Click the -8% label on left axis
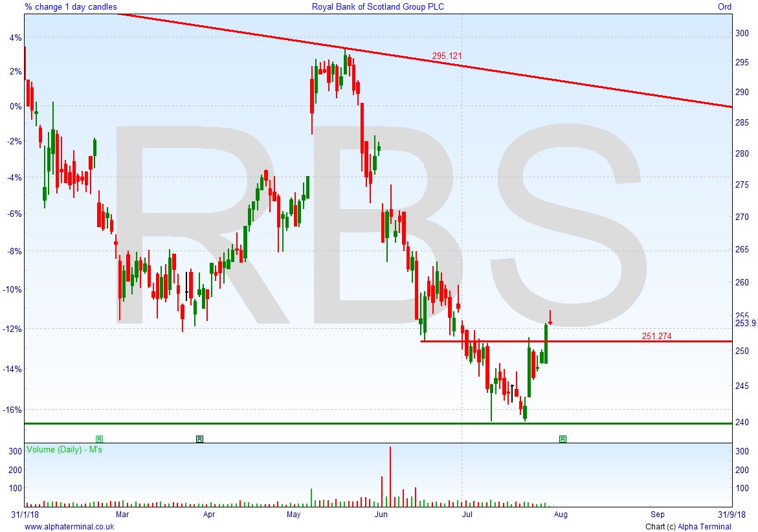 (x=14, y=251)
